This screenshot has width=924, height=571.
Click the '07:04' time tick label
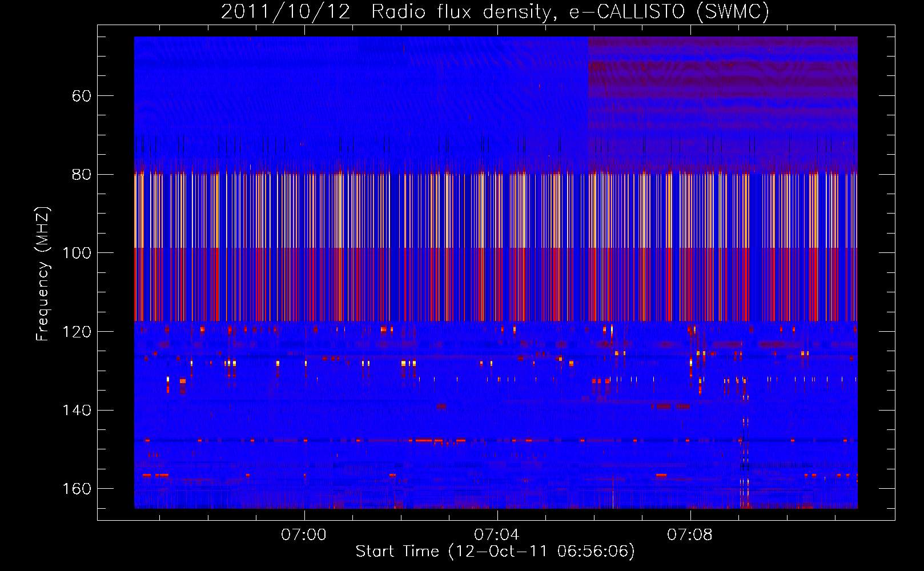[497, 535]
